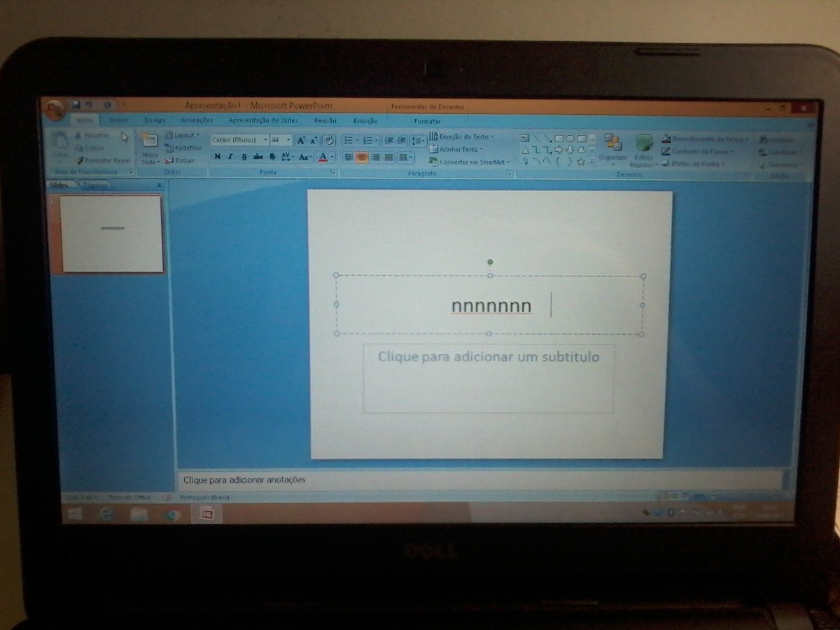Select the star shape in shapes gallery
Viewport: 840px width, 630px height.
click(x=581, y=162)
